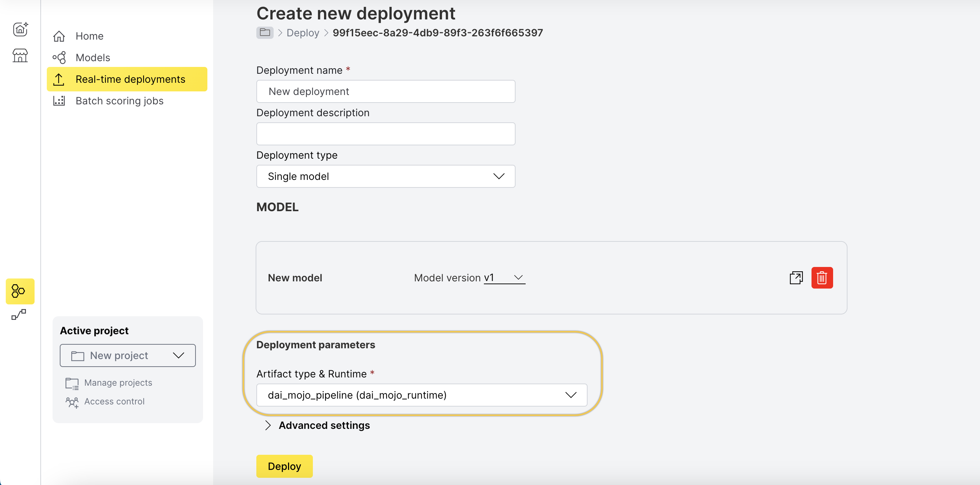Open New model in a new window
This screenshot has height=485, width=980.
point(796,277)
